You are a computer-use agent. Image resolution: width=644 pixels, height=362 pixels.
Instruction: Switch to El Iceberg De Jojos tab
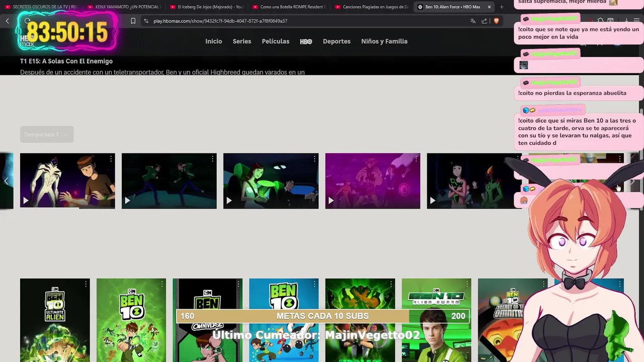[206, 7]
